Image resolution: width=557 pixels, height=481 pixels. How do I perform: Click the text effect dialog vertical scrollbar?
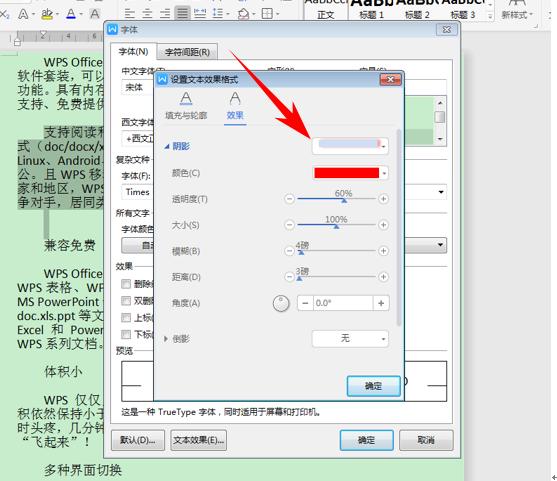point(399,227)
